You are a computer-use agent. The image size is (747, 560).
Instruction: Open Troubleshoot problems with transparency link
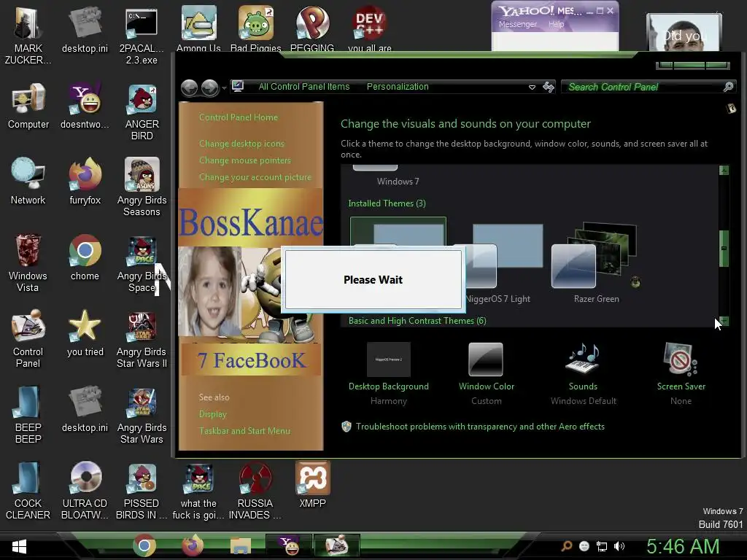point(480,426)
